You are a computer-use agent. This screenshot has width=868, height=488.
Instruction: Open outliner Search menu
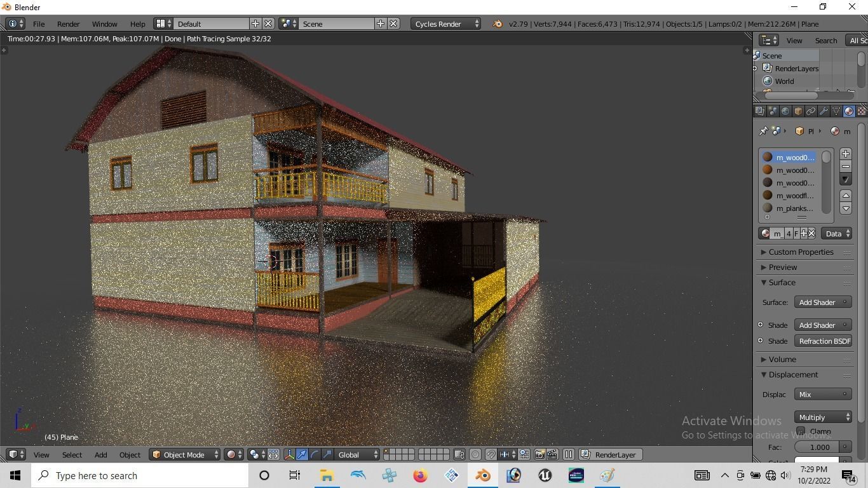click(x=826, y=41)
